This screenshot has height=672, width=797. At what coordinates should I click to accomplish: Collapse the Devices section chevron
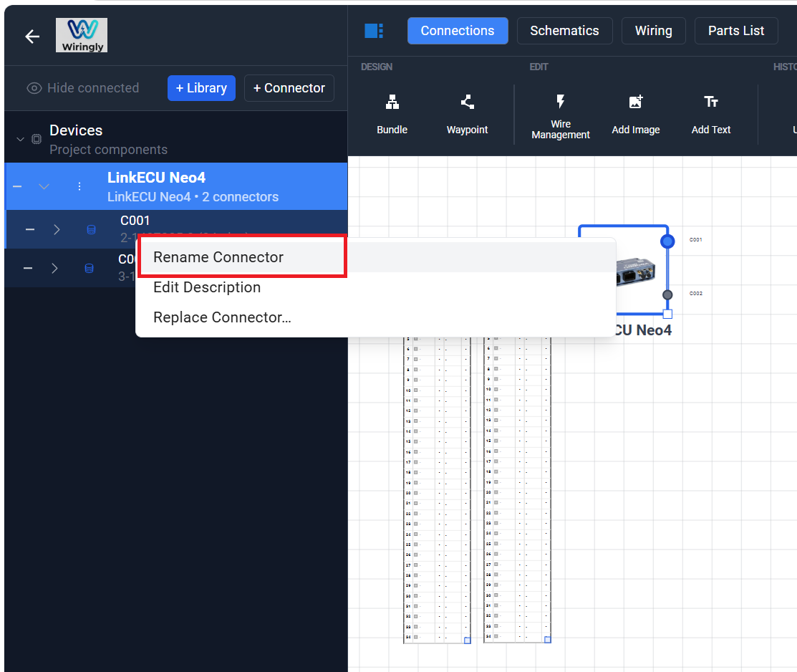[x=20, y=139]
